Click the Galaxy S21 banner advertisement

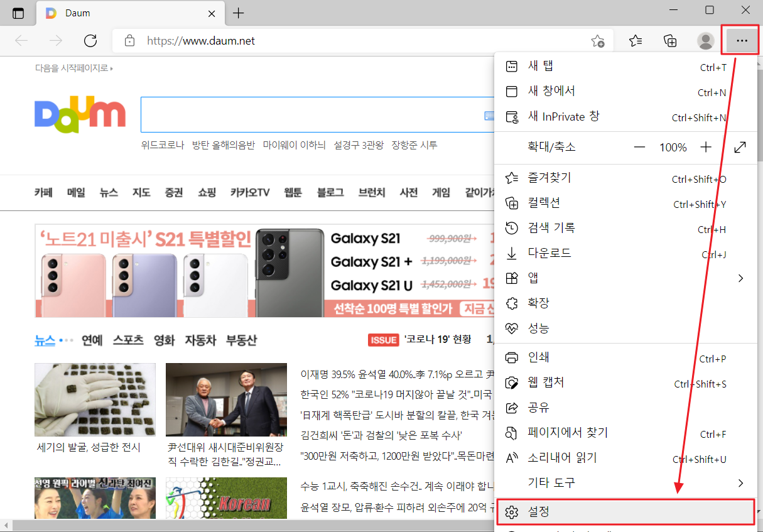tap(265, 271)
